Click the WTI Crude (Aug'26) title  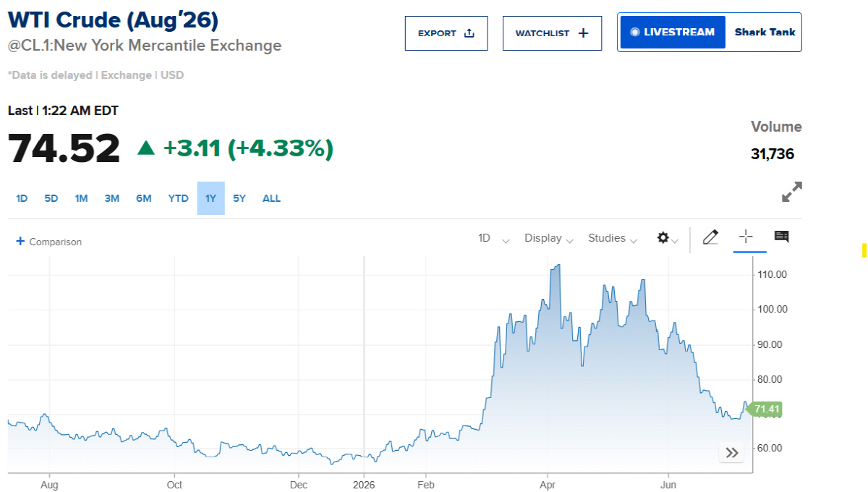(113, 20)
